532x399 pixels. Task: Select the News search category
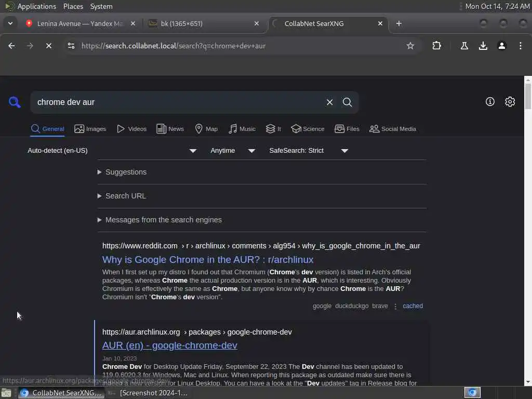(170, 129)
